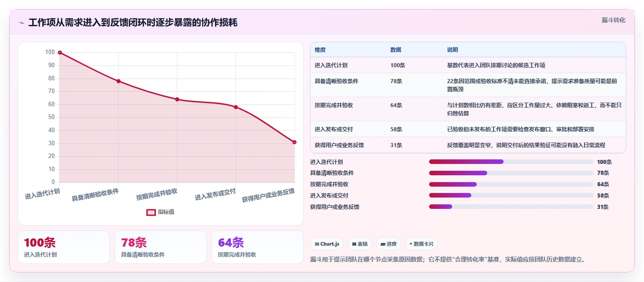644x282 pixels.
Task: Click the 进入发布或交付 x-axis label on the chart
Action: pyautogui.click(x=215, y=193)
